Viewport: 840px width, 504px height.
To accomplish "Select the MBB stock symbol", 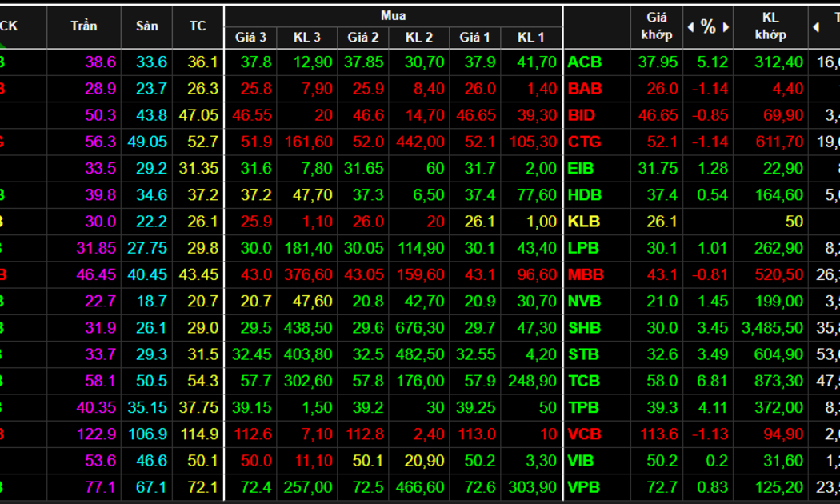I will pos(586,274).
